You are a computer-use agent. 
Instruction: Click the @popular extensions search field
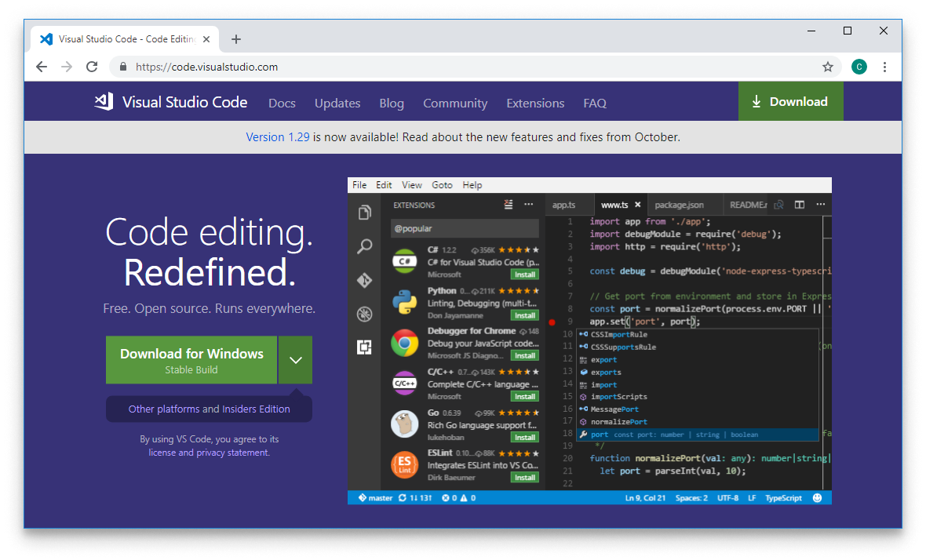pos(465,228)
